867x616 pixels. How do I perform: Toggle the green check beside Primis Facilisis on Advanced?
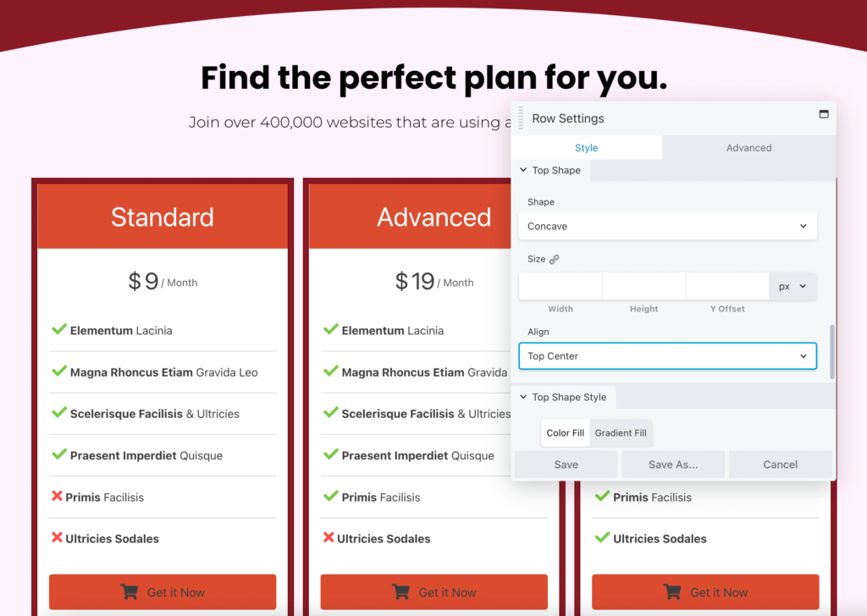coord(329,497)
